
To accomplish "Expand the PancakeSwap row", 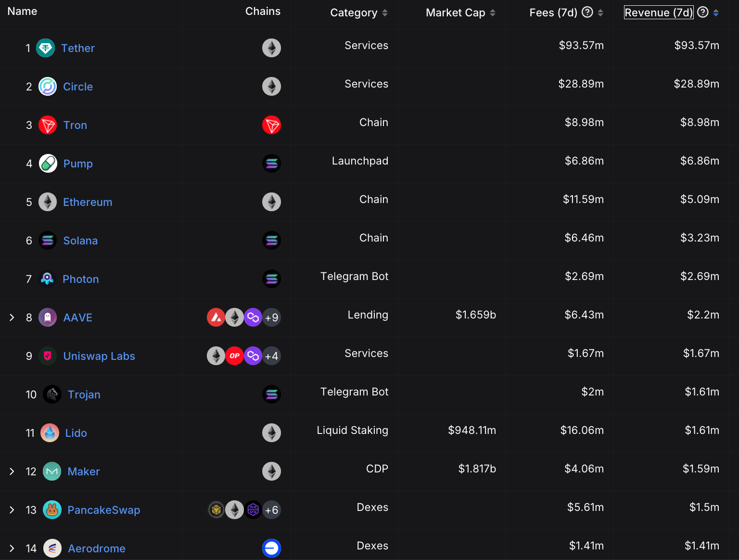I will [x=12, y=510].
